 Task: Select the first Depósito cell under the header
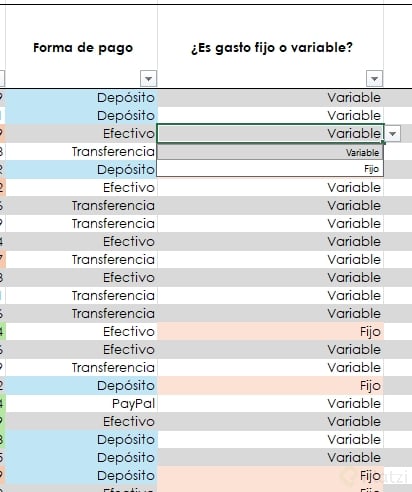(82, 98)
